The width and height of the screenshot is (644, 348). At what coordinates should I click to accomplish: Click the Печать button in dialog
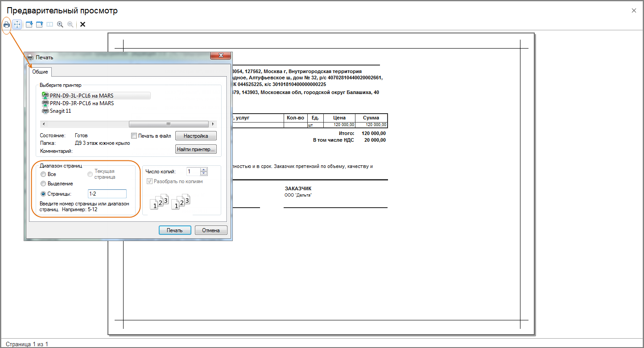pos(175,230)
